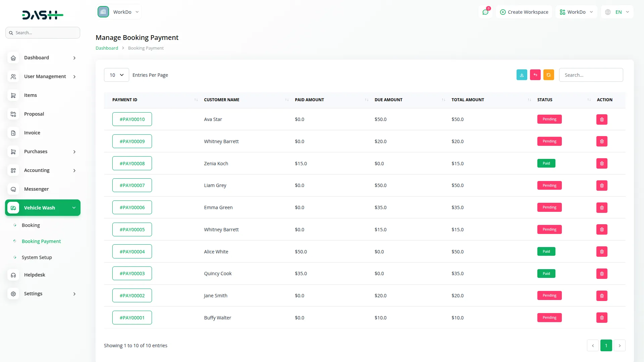Open payment #PAY00008 link
The width and height of the screenshot is (644, 362).
pos(132,164)
